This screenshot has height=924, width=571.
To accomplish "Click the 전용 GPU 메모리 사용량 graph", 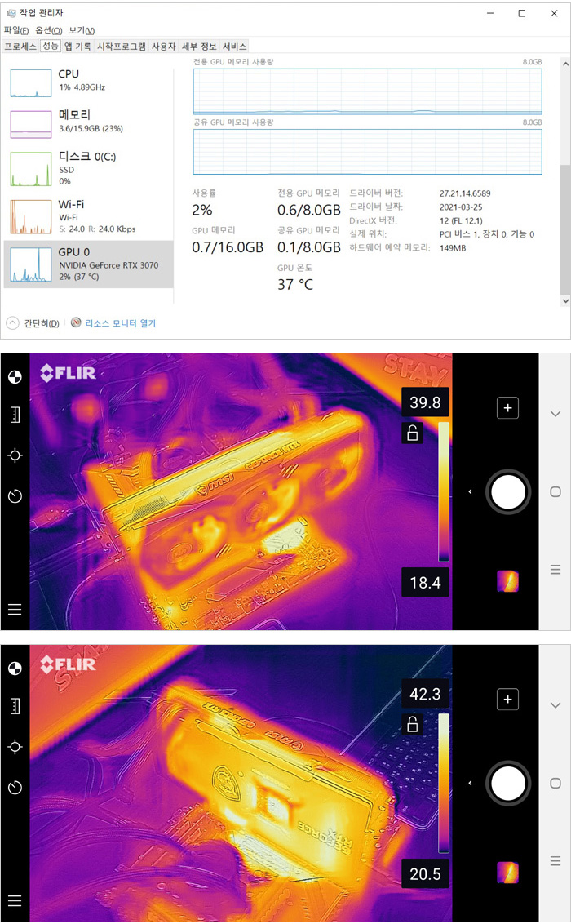I will coord(367,91).
